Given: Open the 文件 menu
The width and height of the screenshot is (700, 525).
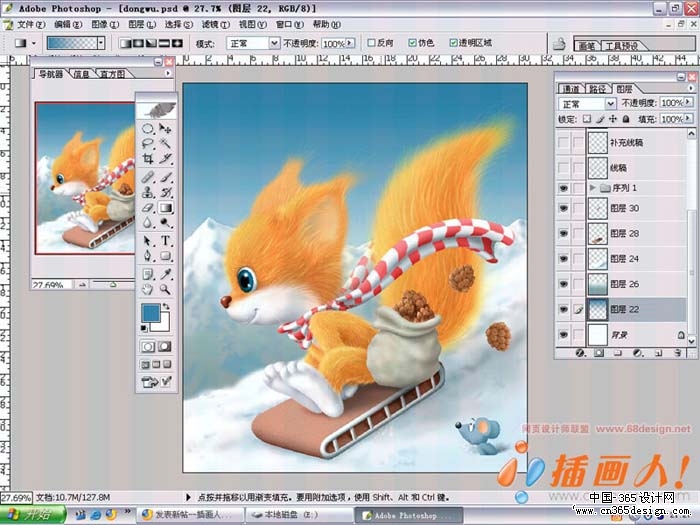Looking at the screenshot, I should (x=31, y=25).
